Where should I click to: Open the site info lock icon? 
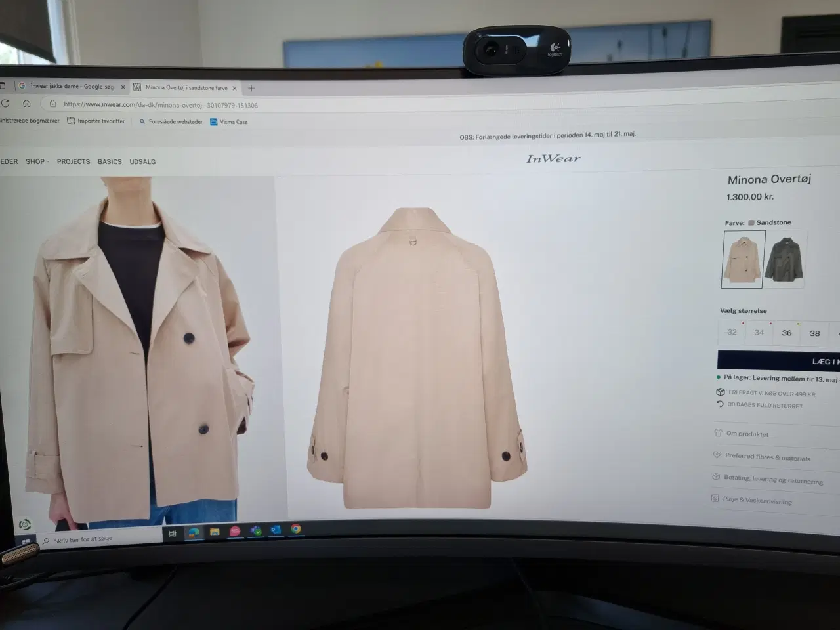pos(53,104)
